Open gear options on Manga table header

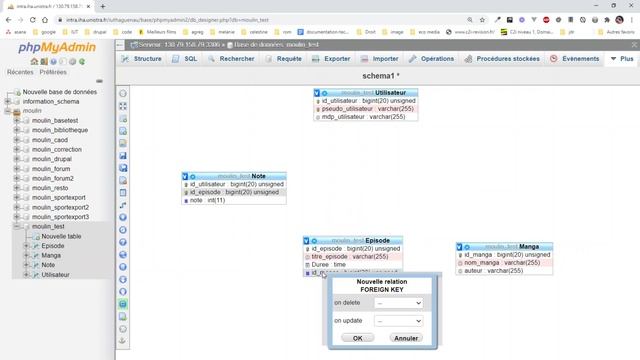[x=467, y=247]
